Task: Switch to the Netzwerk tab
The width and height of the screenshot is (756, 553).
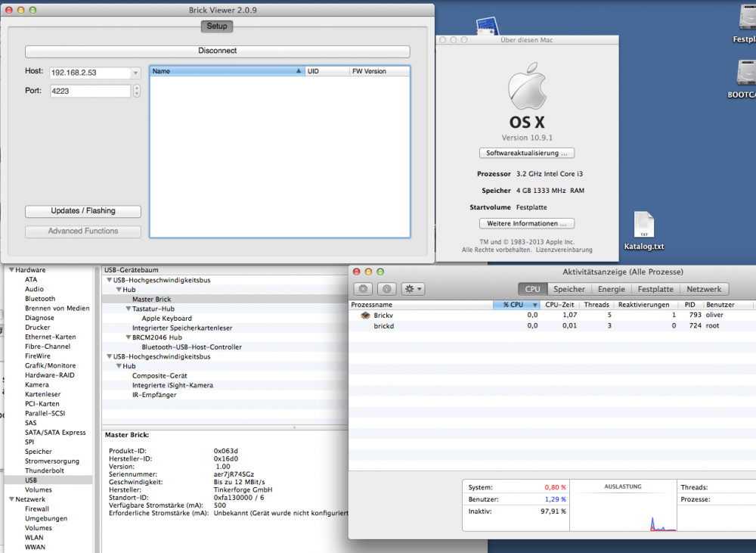Action: [704, 289]
